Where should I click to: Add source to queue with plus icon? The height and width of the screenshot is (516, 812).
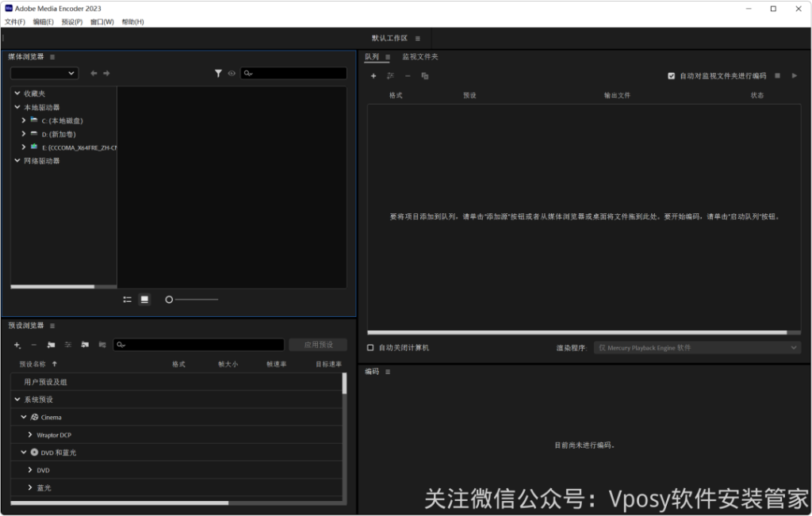point(373,76)
